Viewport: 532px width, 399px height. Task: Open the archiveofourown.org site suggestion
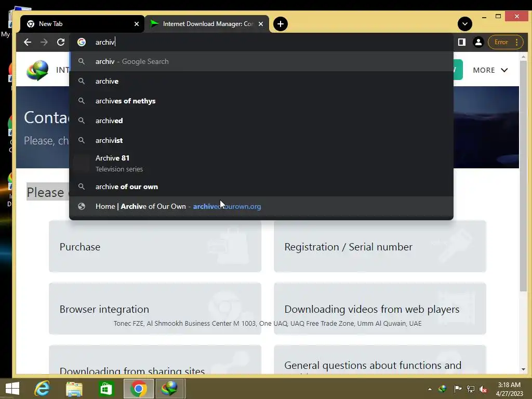click(261, 206)
